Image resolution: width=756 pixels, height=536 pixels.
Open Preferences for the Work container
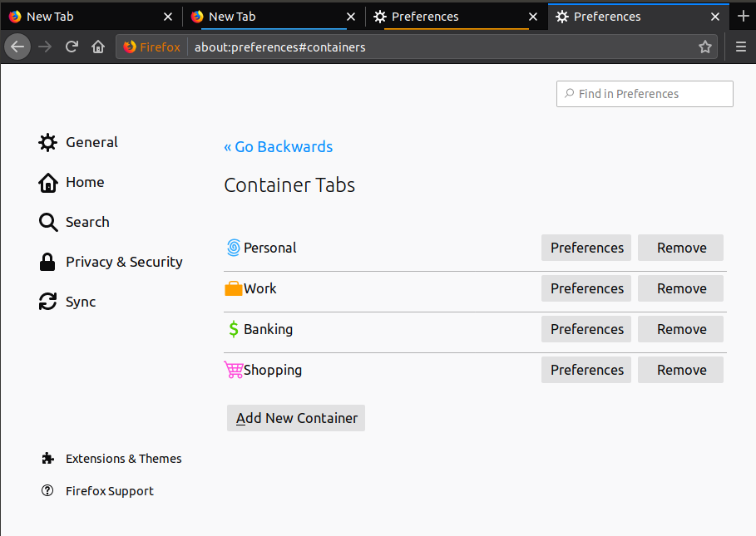pos(586,288)
